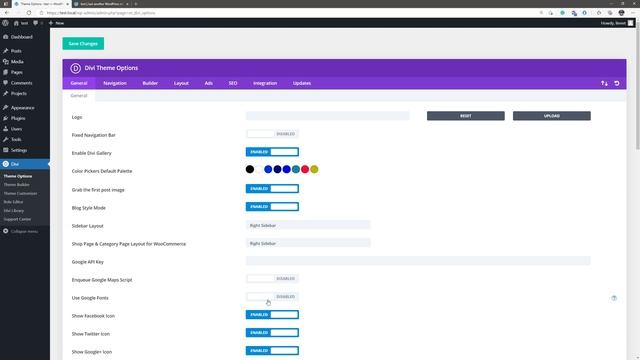Select the General sub-tab

(79, 96)
